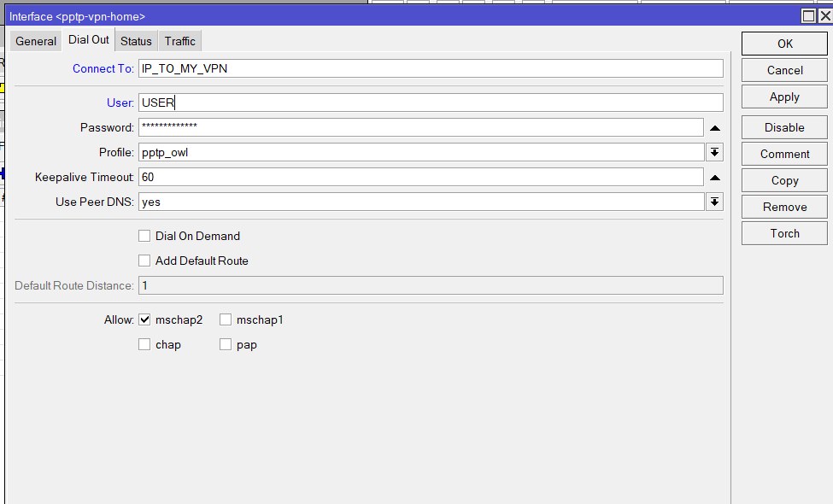This screenshot has height=504, width=833.
Task: Switch to the General tab
Action: pyautogui.click(x=36, y=41)
